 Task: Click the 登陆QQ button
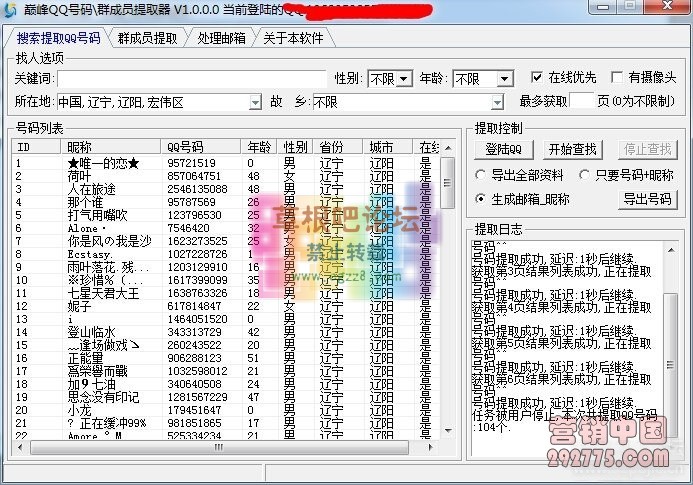tap(503, 149)
